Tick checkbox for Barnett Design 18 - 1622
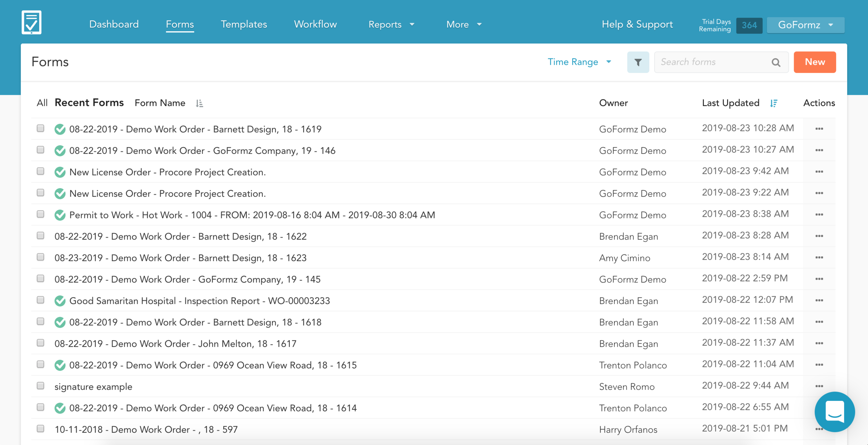 coord(41,236)
